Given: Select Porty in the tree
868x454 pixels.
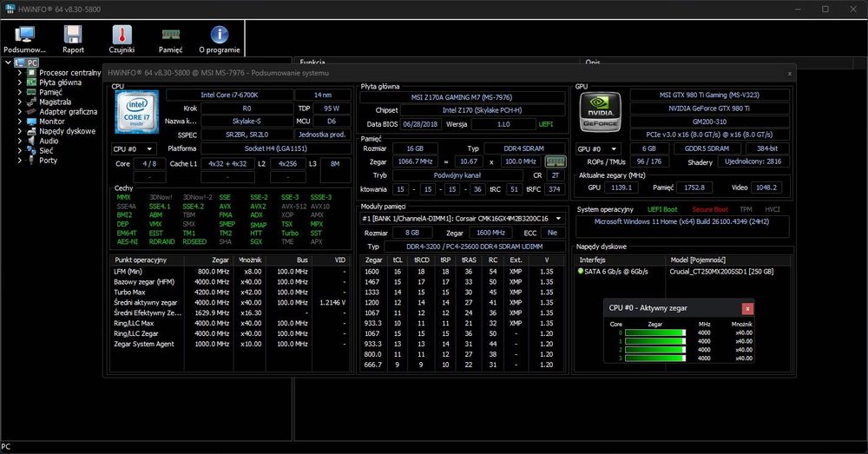Looking at the screenshot, I should 48,160.
